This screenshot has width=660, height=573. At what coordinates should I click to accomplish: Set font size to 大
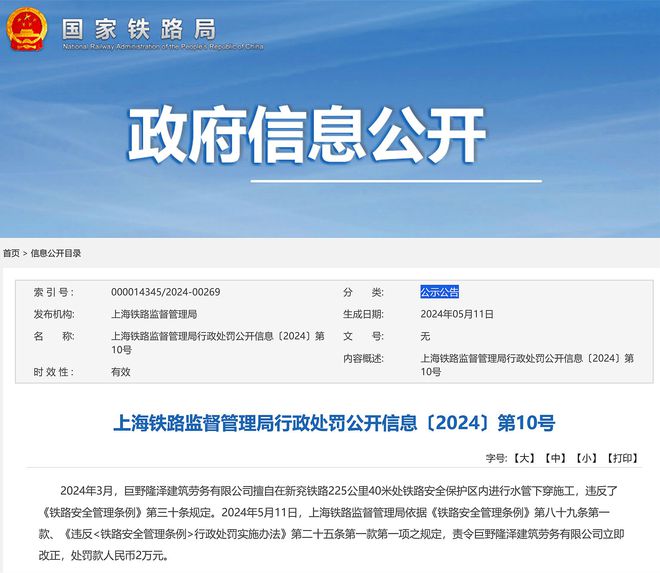pos(524,458)
